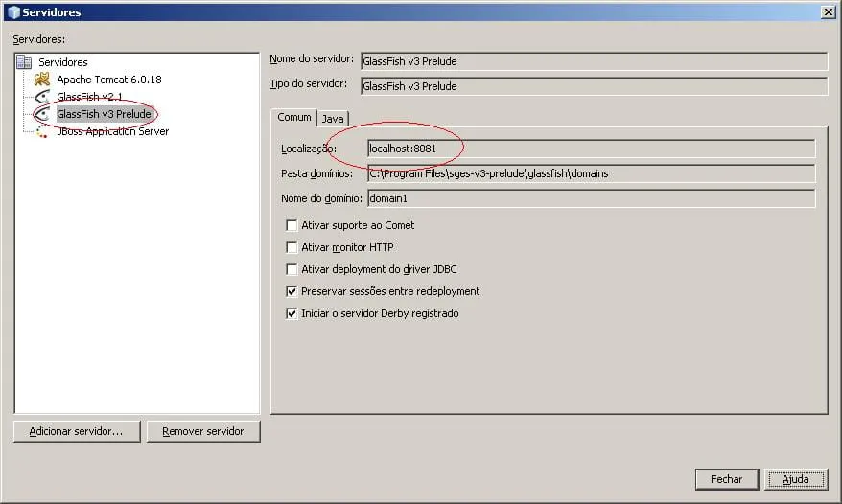Click the Localização field localhost:8081

(592, 149)
